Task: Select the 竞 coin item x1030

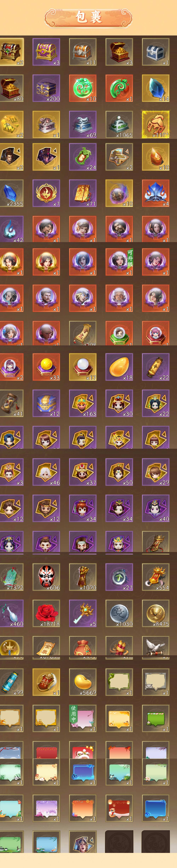Action: [119, 613]
